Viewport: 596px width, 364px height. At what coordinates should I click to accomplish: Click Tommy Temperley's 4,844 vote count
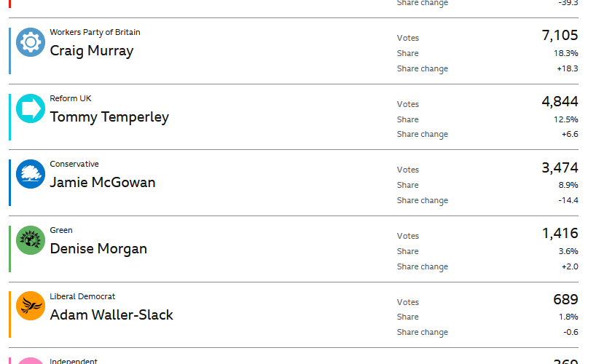click(560, 102)
